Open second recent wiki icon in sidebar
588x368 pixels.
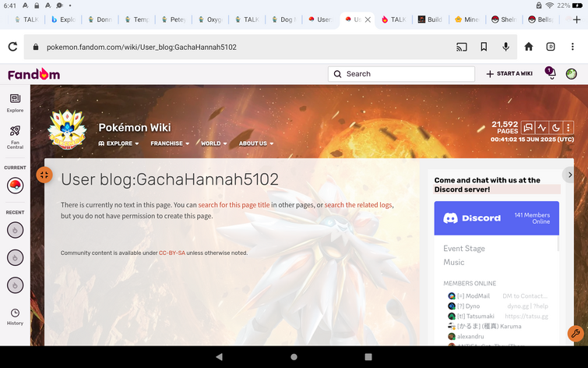15,257
